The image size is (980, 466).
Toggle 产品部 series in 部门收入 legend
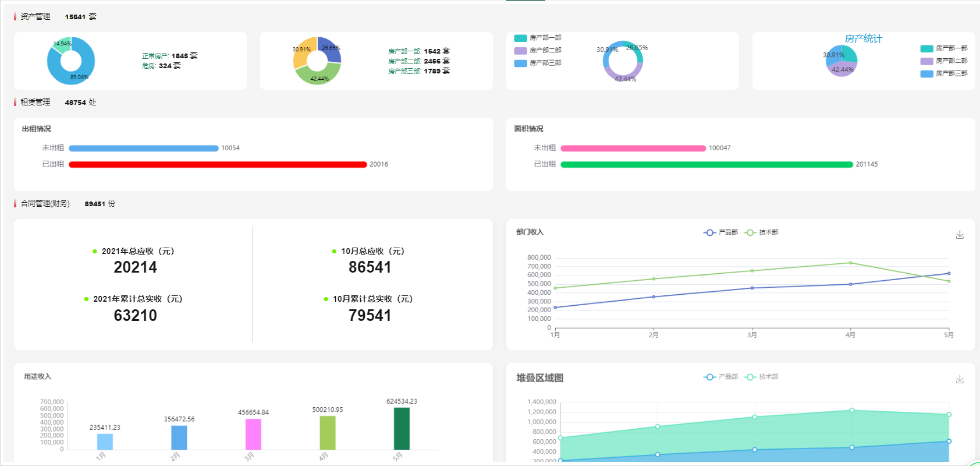tap(720, 232)
